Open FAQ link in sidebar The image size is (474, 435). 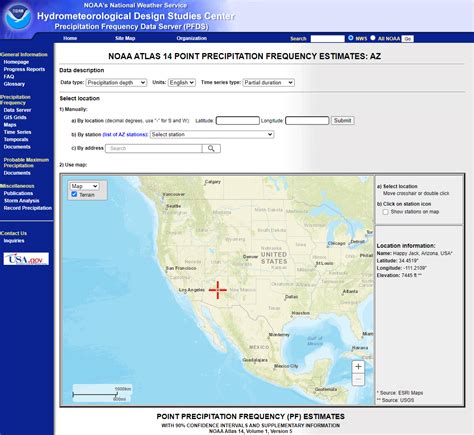pos(9,77)
